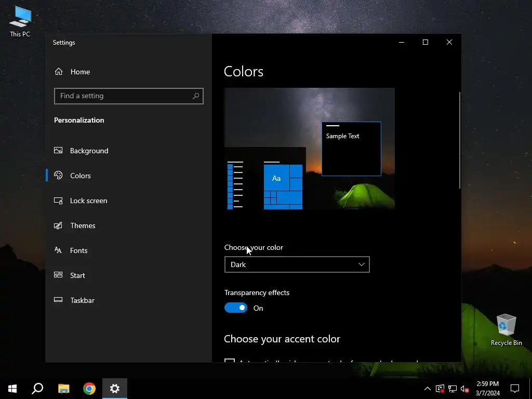Turn off Transparency effects switch
Viewport: 532px width, 399px height.
click(236, 308)
